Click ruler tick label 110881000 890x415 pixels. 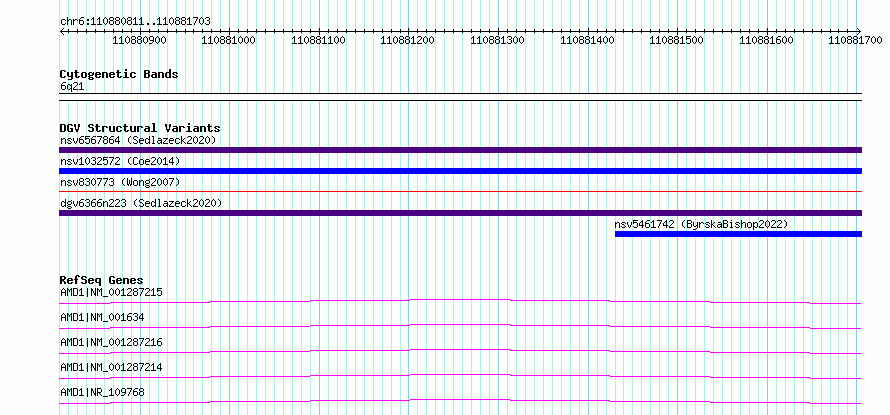(x=229, y=40)
